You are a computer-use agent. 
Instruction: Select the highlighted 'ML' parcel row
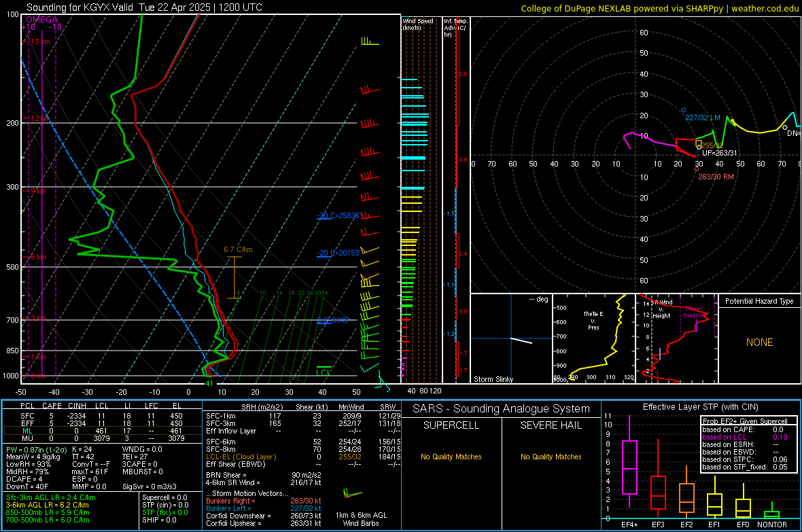point(101,431)
